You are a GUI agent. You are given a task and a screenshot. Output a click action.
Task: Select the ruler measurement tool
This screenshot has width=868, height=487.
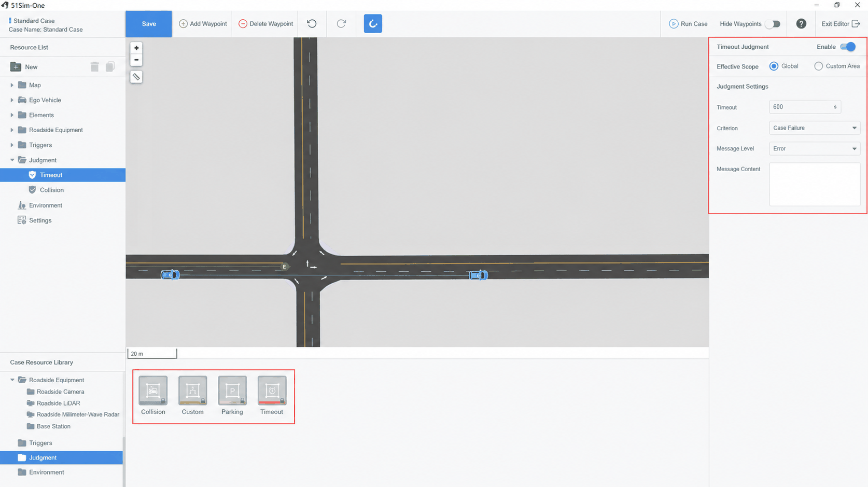pyautogui.click(x=136, y=77)
